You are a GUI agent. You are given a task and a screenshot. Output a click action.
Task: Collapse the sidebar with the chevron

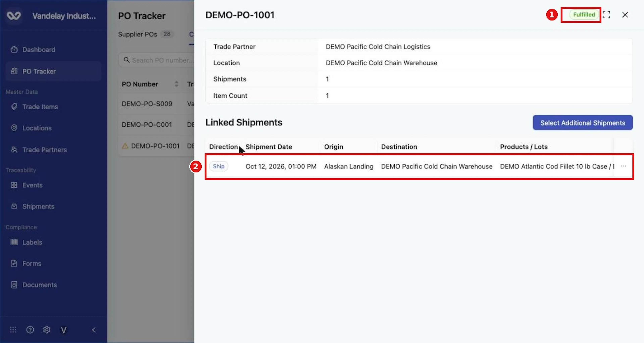(x=94, y=330)
